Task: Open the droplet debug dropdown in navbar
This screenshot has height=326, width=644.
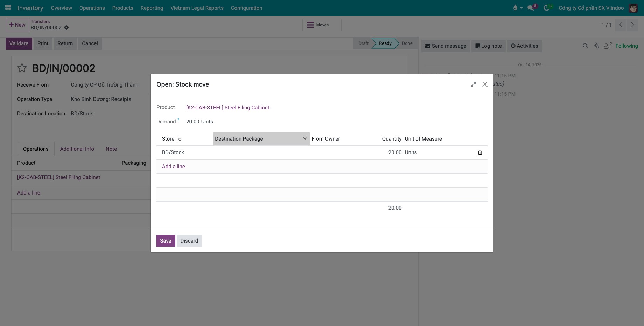Action: tap(517, 8)
